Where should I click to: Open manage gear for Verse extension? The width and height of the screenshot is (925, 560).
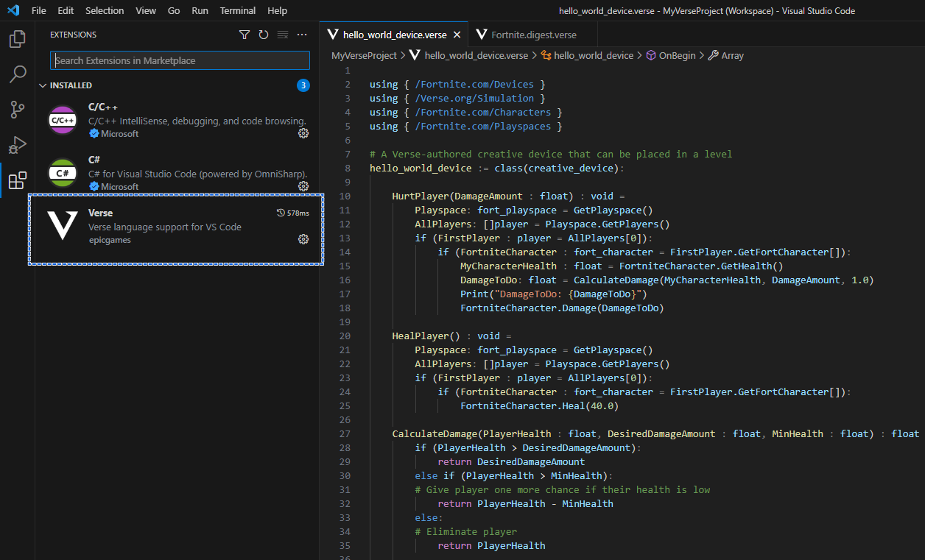click(x=303, y=239)
